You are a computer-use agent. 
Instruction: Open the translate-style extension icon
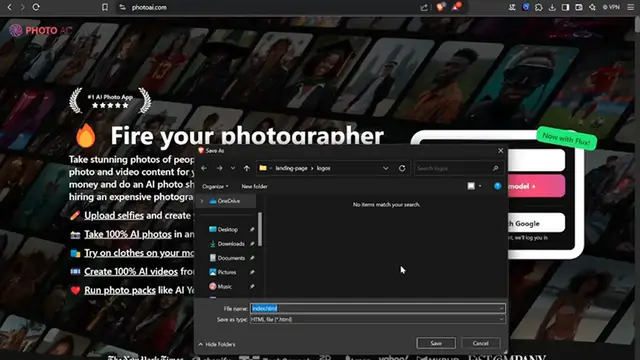[512, 7]
